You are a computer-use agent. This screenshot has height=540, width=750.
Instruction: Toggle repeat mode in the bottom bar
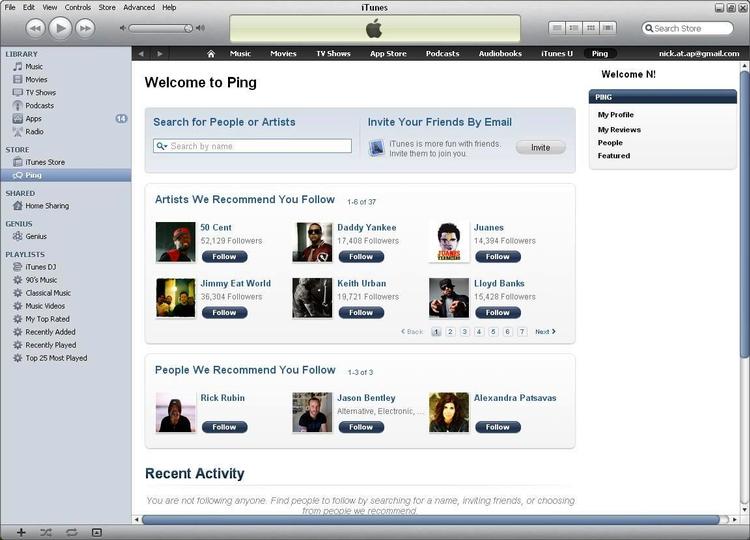pos(71,532)
